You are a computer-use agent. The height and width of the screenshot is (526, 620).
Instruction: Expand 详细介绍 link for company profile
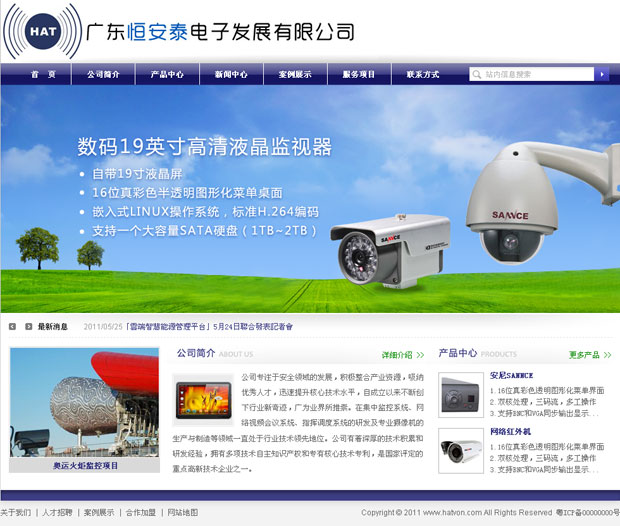coord(400,355)
